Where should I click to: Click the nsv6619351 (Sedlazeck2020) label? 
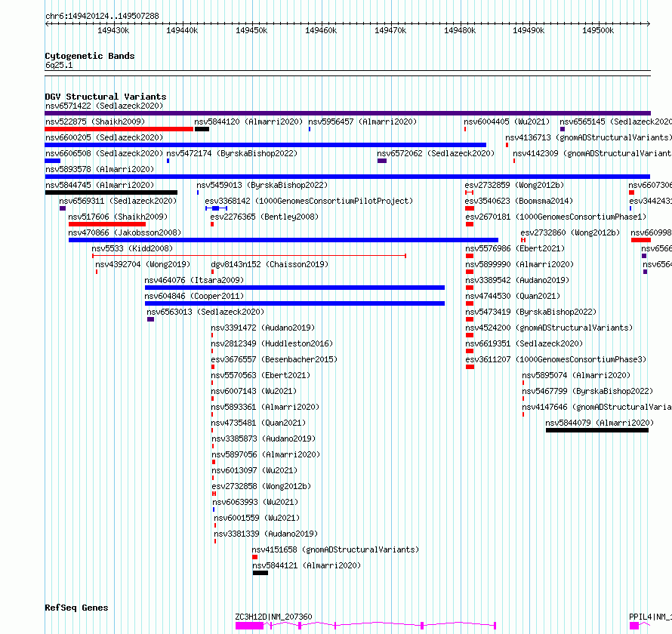click(x=524, y=343)
